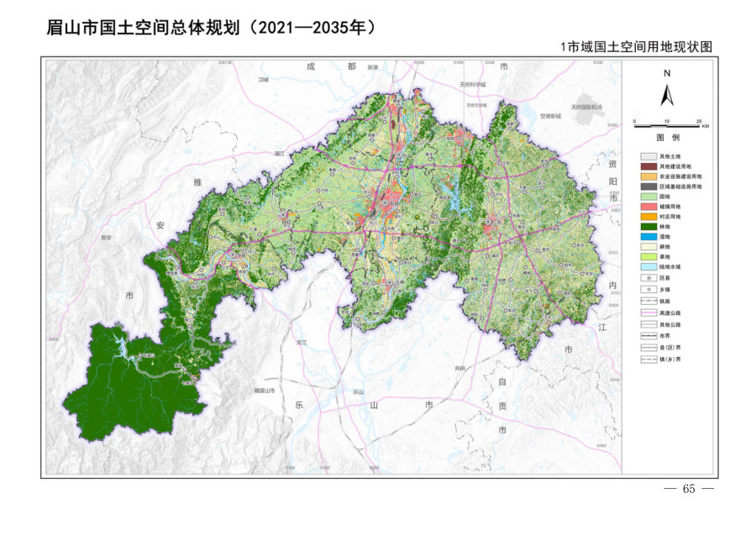The width and height of the screenshot is (756, 535).
Task: Click the 湿地 blue legend swatch
Action: tap(648, 237)
